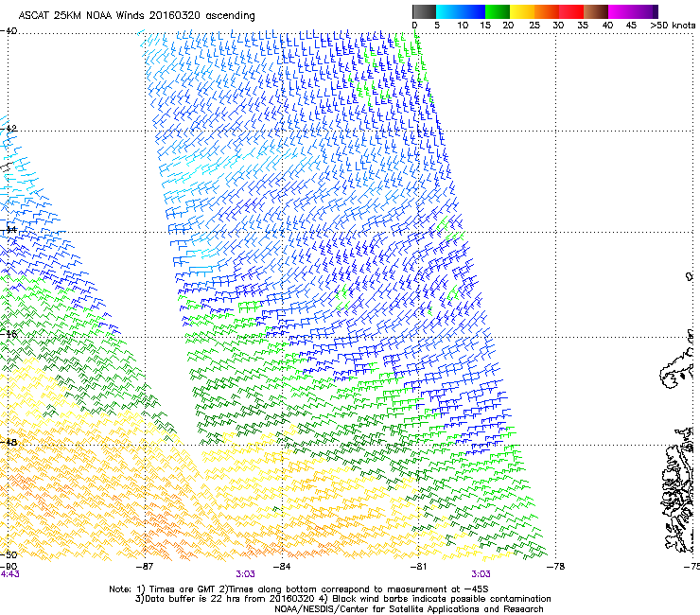700x615 pixels.
Task: Click the legend label '30'
Action: 558,26
